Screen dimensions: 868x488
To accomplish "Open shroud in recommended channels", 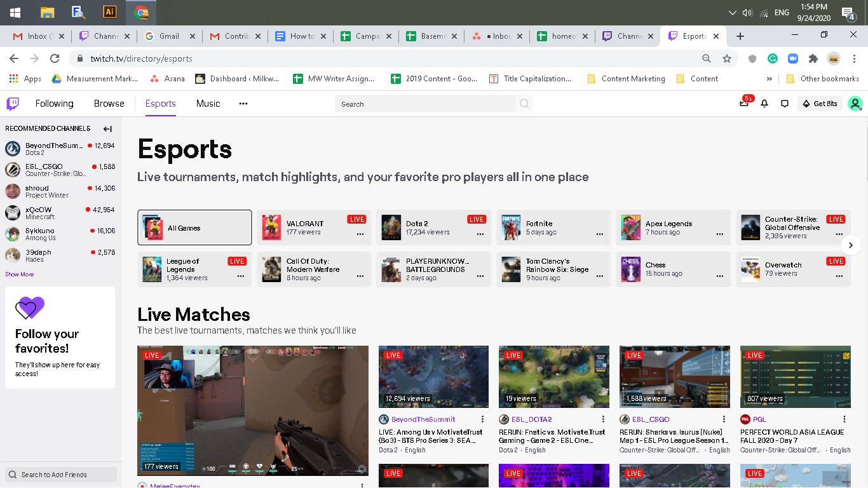I will 60,191.
